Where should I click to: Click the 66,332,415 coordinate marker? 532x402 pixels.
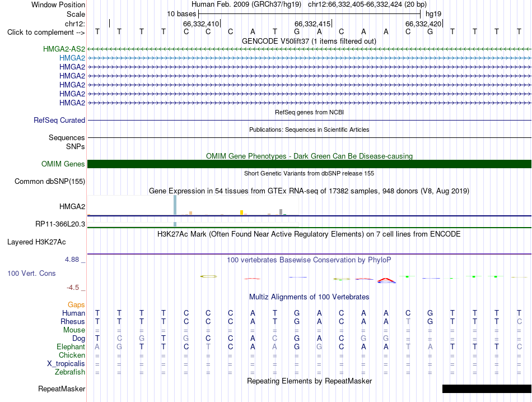[x=313, y=24]
